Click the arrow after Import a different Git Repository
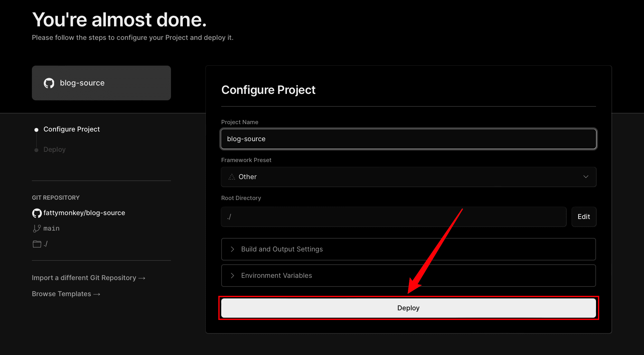The height and width of the screenshot is (355, 644). 142,278
